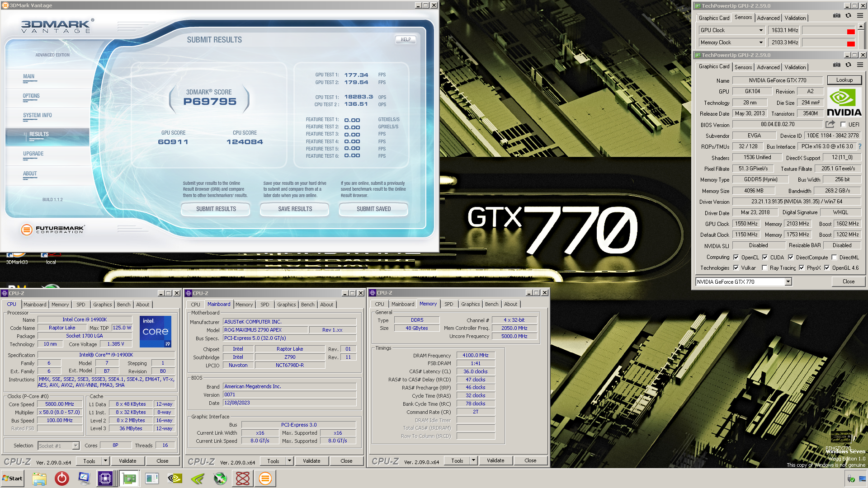Viewport: 868px width, 488px height.
Task: Click the Futuremark Corporation logo
Action: (x=53, y=230)
